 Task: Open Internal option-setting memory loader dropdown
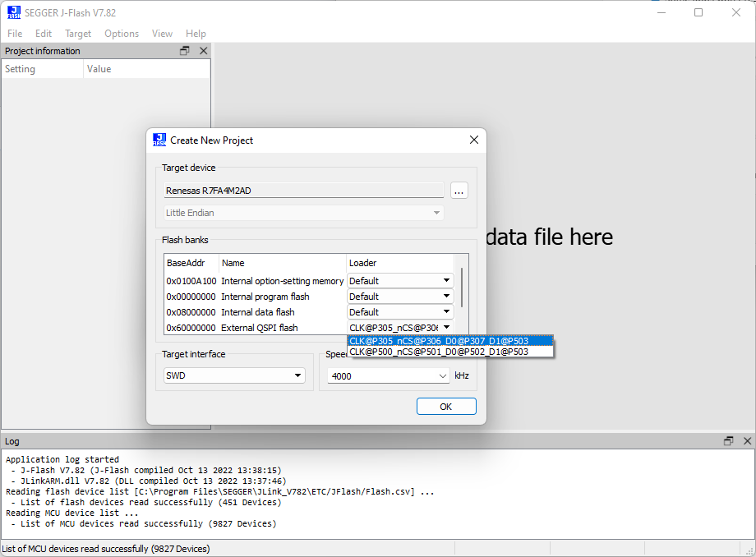click(x=400, y=281)
